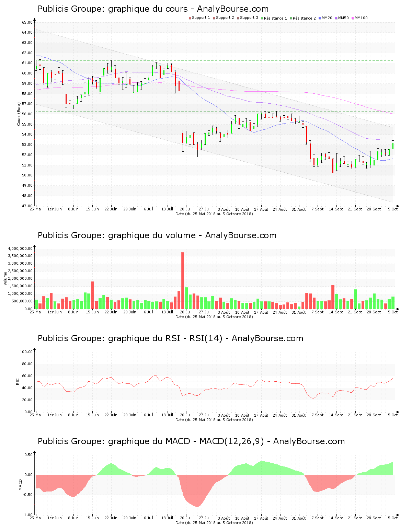
Task: Click the MM100 magenta legend swatch
Action: (353, 18)
